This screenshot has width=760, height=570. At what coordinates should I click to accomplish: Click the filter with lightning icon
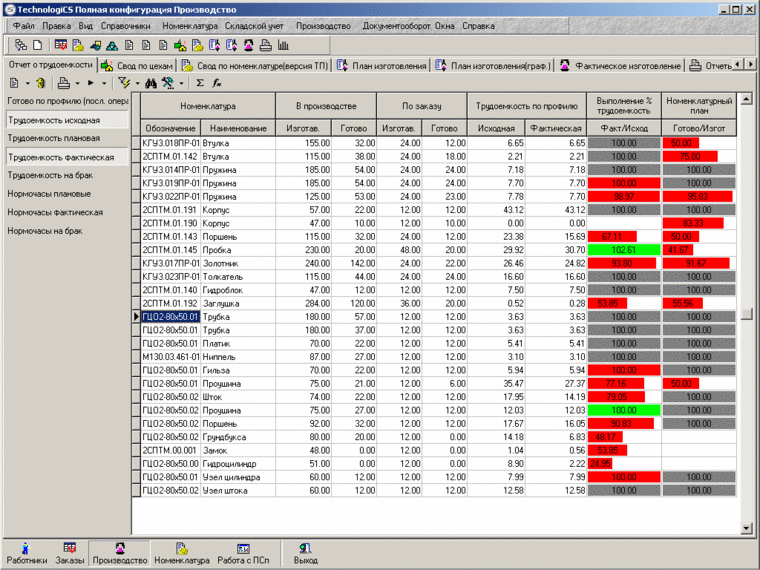click(124, 83)
